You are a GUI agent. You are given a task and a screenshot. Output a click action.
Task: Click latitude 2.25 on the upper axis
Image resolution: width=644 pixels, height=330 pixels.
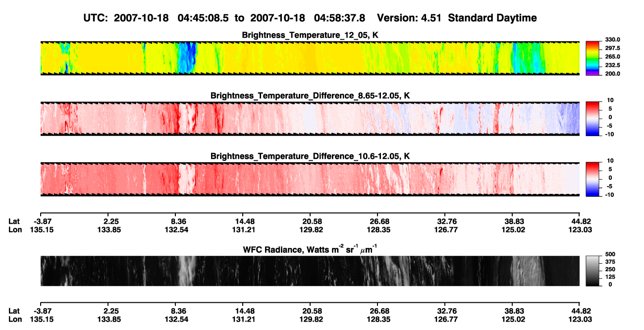pyautogui.click(x=109, y=222)
